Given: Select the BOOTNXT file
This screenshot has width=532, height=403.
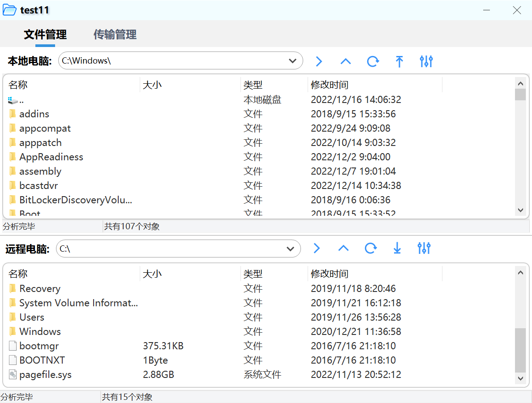Looking at the screenshot, I should [x=42, y=360].
